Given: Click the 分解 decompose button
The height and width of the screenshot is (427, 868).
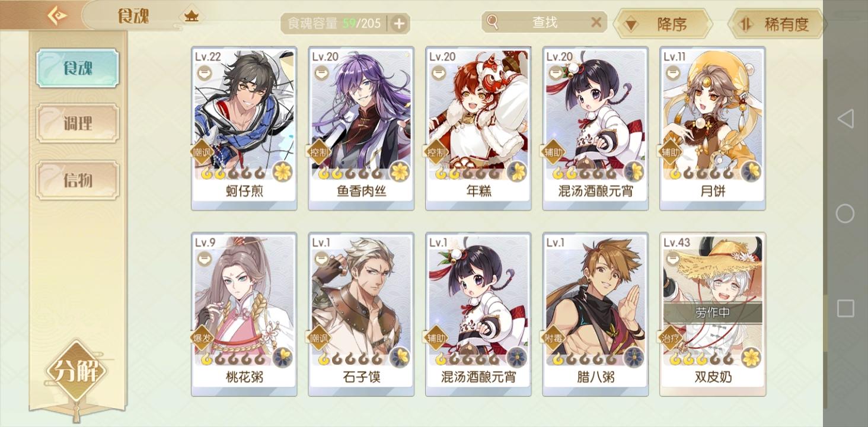Looking at the screenshot, I should 76,371.
